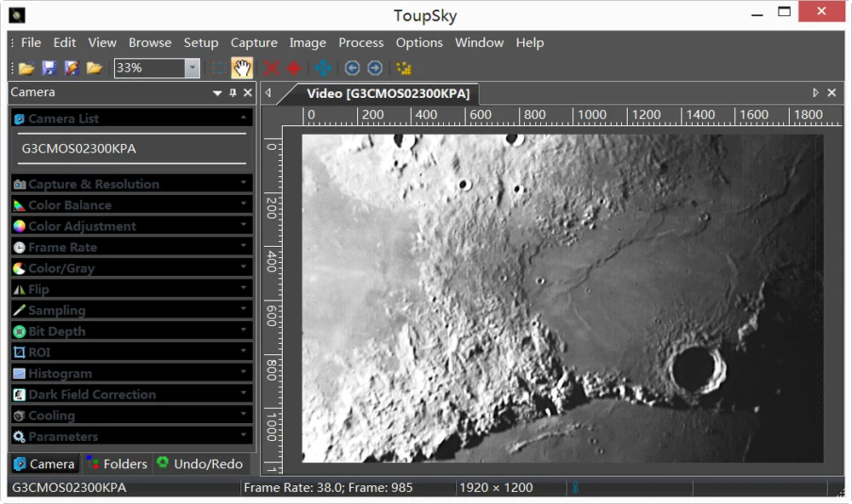Viewport: 852px width, 504px height.
Task: Switch to the Folders tab
Action: 118,464
